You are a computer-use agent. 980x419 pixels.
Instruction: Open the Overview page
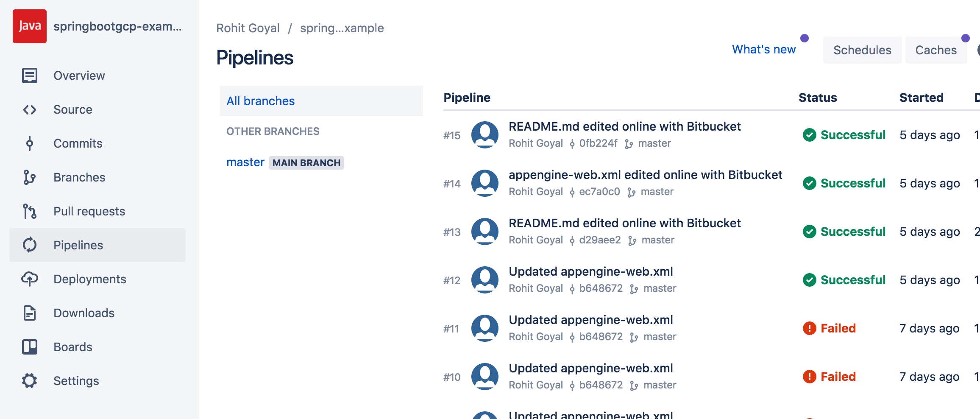coord(79,75)
